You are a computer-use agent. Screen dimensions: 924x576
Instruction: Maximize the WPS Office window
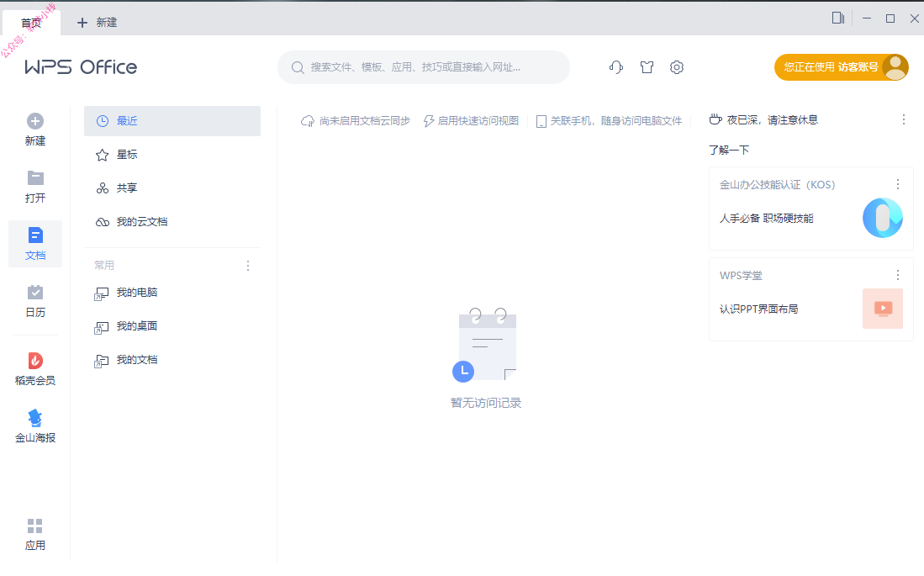pyautogui.click(x=890, y=18)
